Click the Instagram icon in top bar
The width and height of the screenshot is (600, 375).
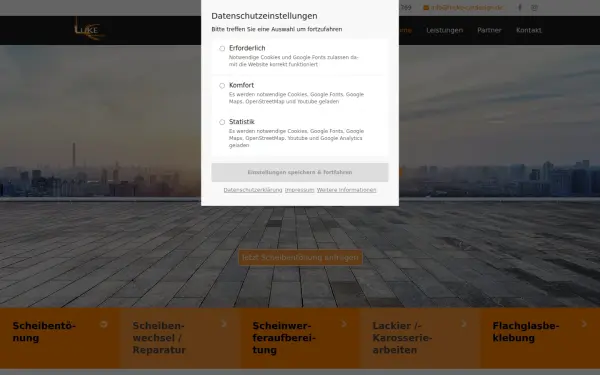pos(534,8)
